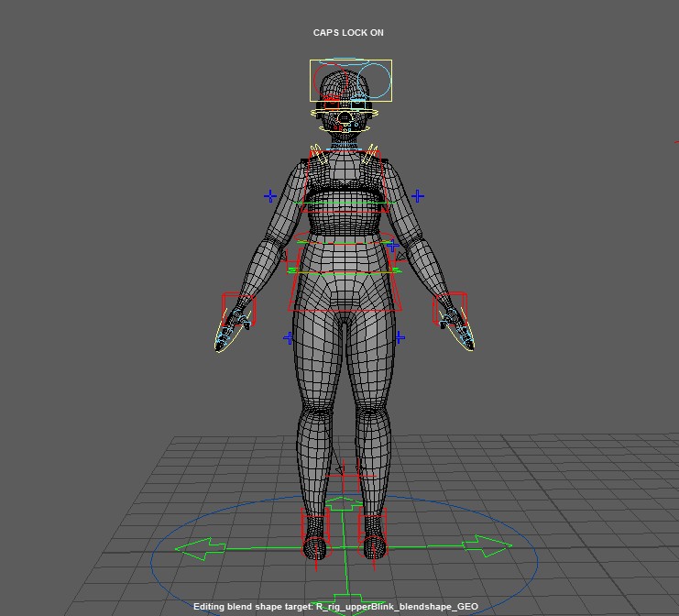Select the red trapezoid hip control

(x=345, y=280)
